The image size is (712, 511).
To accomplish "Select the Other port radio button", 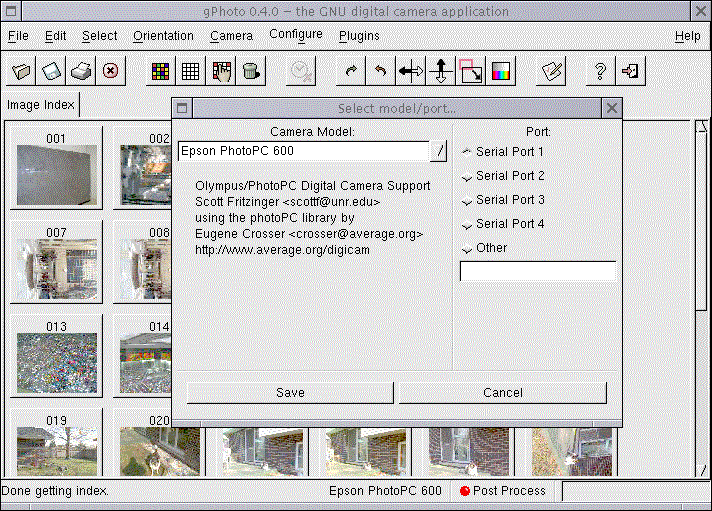I will pos(466,249).
